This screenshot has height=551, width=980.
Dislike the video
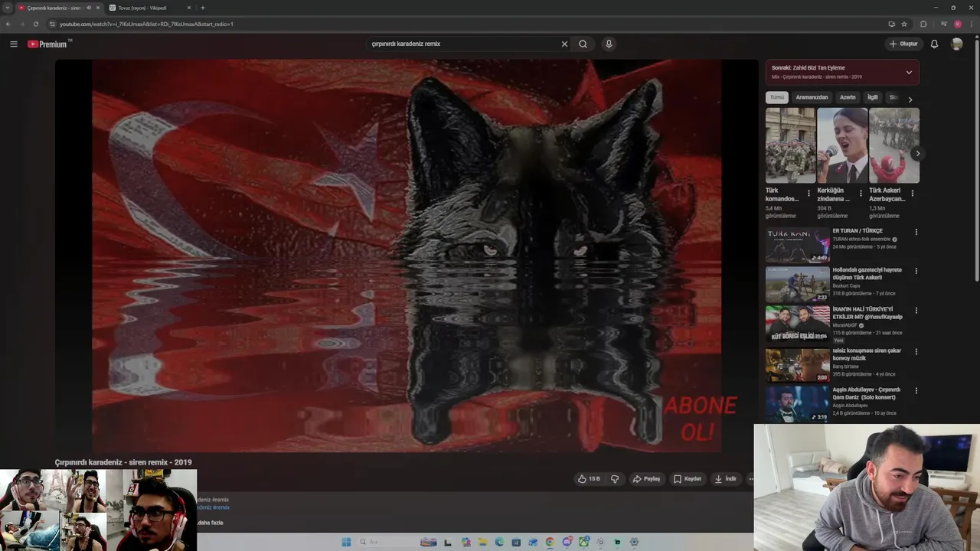coord(614,479)
